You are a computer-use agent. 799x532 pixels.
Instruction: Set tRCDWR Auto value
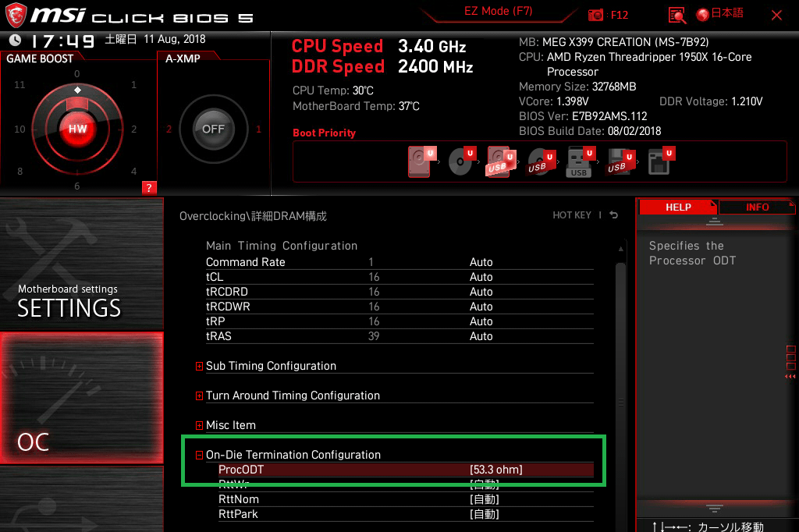481,307
